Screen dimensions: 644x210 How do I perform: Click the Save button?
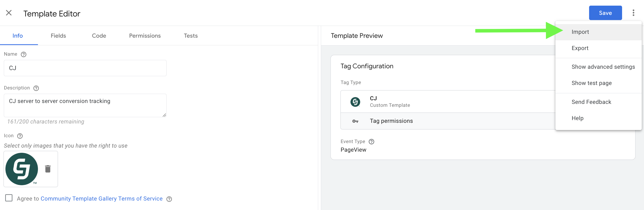[605, 13]
